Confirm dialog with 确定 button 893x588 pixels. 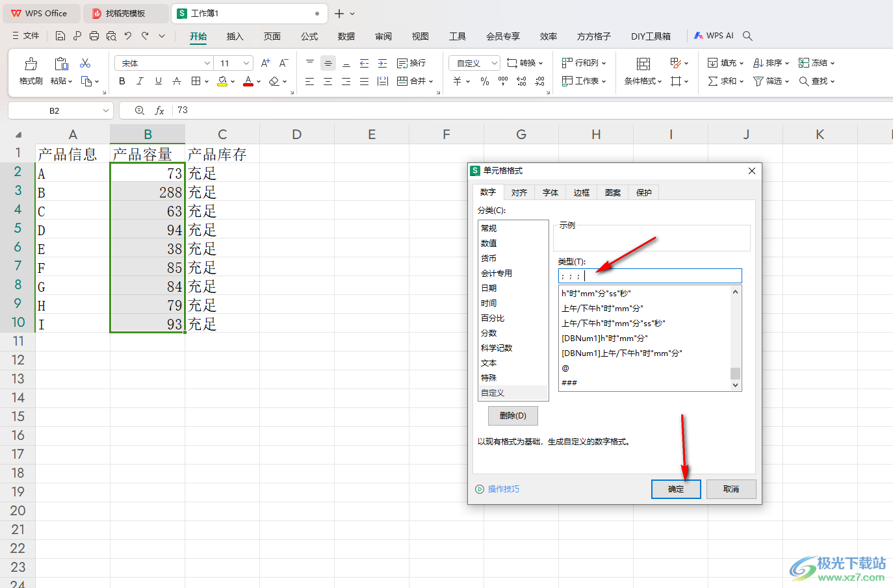(676, 489)
